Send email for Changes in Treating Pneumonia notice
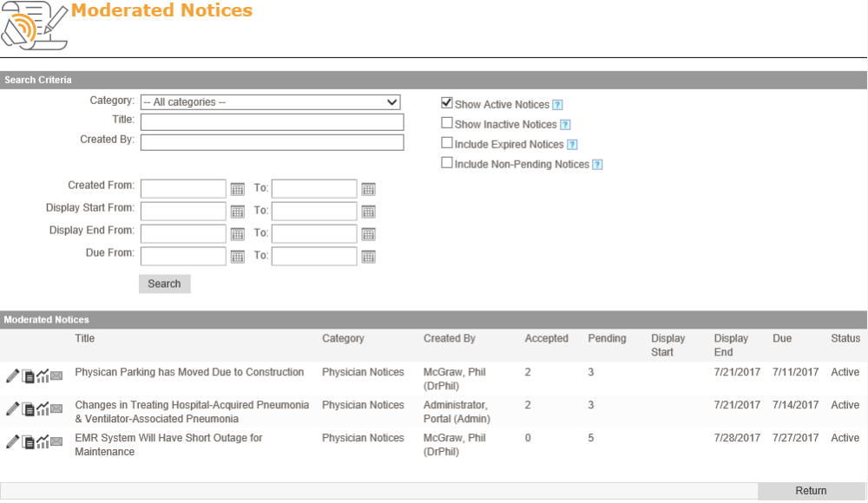 tap(56, 408)
